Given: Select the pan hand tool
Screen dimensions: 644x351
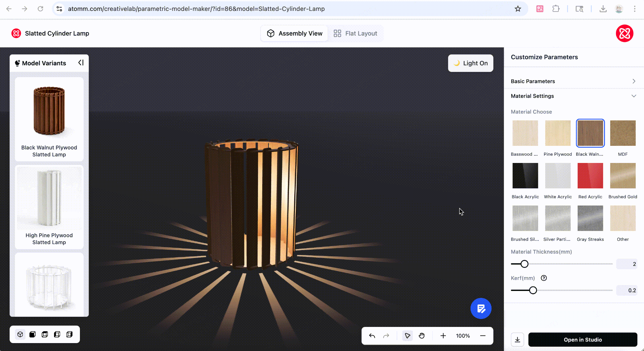Looking at the screenshot, I should pyautogui.click(x=422, y=336).
